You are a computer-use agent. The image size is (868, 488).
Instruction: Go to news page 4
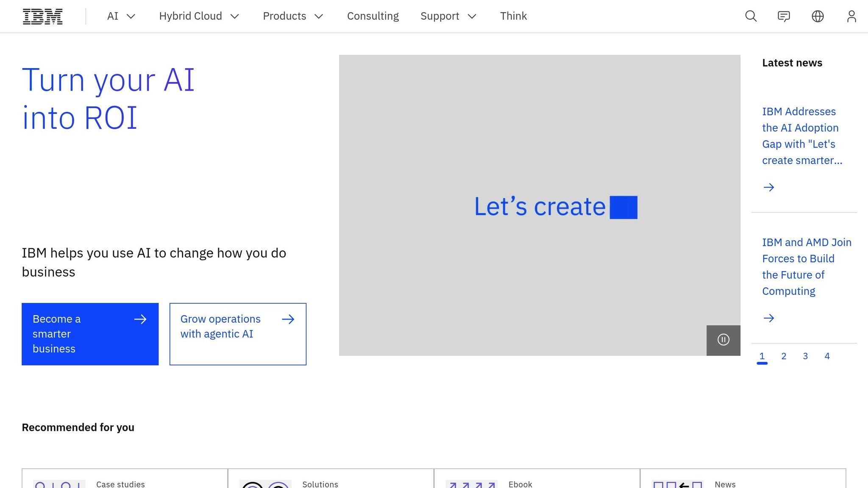coord(827,356)
